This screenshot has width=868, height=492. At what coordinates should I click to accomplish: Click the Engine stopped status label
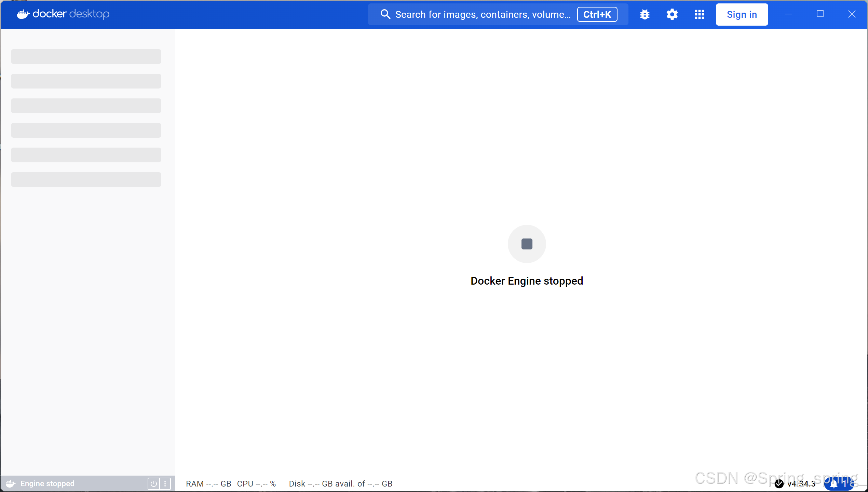(x=48, y=483)
